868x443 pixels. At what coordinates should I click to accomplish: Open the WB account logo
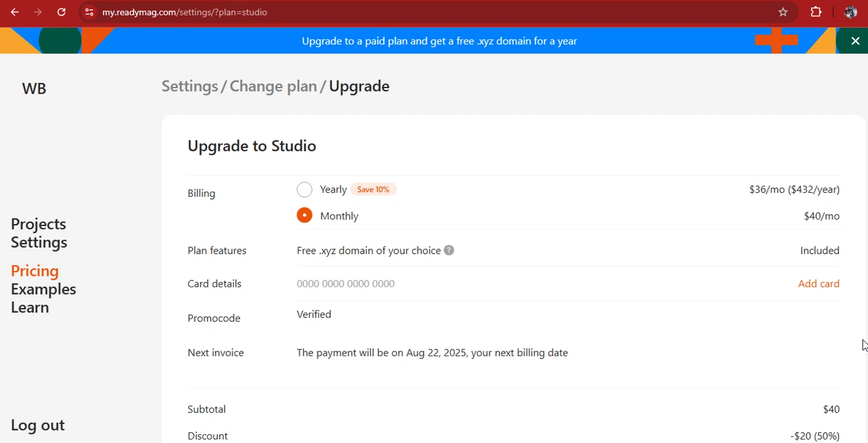tap(34, 89)
